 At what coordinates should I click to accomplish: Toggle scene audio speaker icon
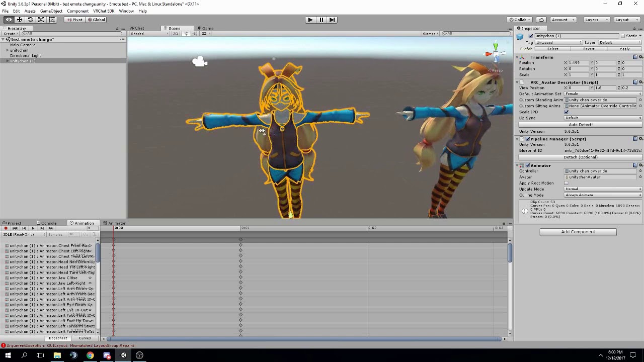pyautogui.click(x=195, y=34)
